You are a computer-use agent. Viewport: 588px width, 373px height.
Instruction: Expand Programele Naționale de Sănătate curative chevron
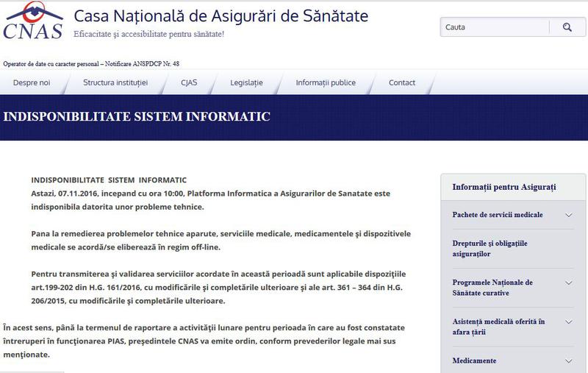pos(569,283)
